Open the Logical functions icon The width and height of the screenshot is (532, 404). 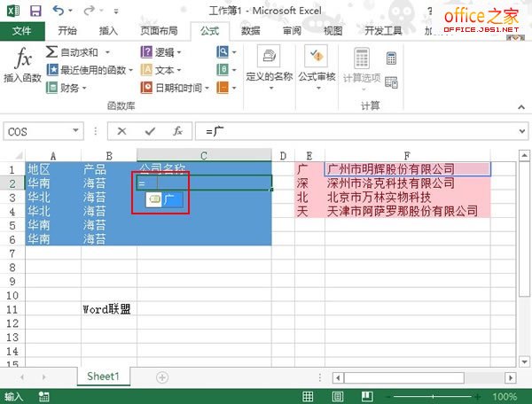pos(146,52)
